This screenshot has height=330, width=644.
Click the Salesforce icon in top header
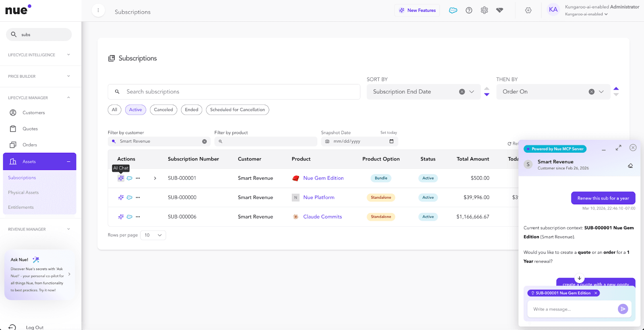[453, 10]
